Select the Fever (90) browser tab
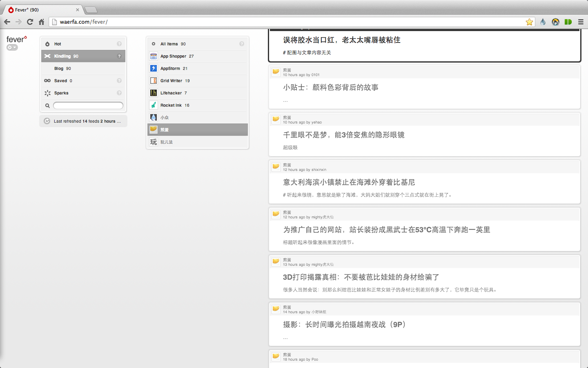 pyautogui.click(x=42, y=10)
